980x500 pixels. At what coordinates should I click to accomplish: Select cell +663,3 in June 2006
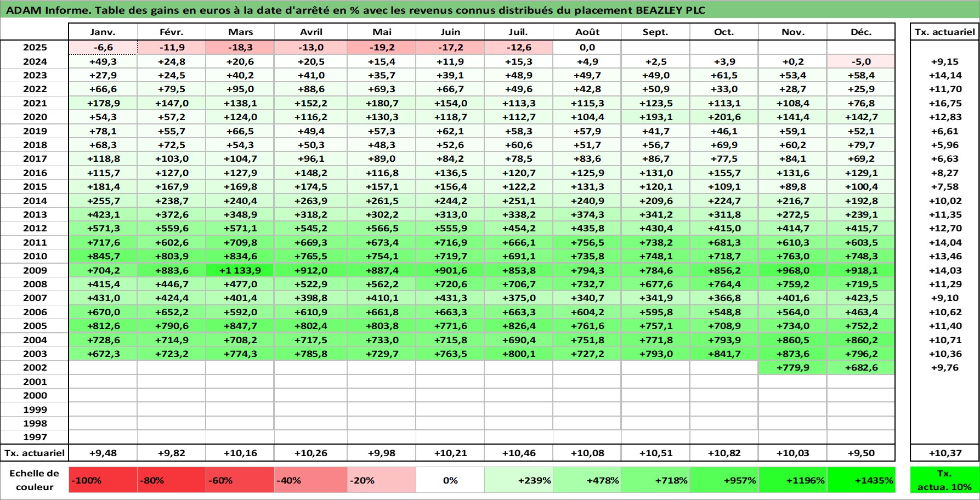[450, 312]
